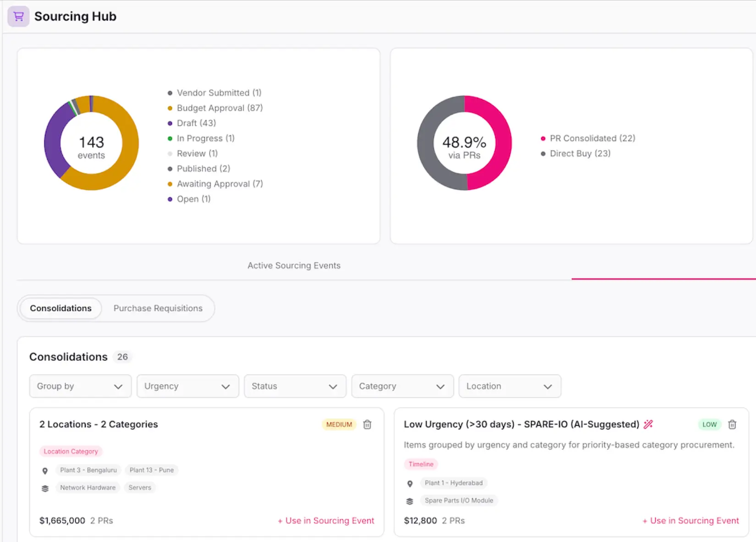Click the Sourcing Hub cart icon
The image size is (756, 542).
tap(18, 16)
